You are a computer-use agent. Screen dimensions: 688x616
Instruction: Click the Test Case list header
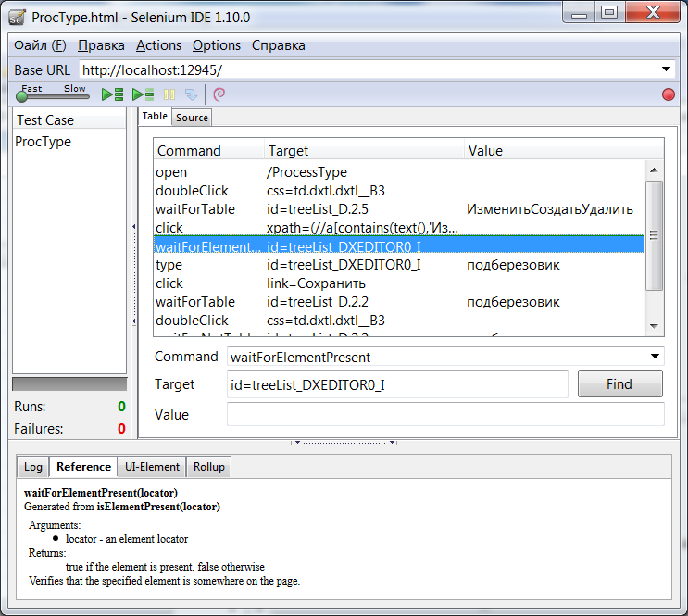69,119
